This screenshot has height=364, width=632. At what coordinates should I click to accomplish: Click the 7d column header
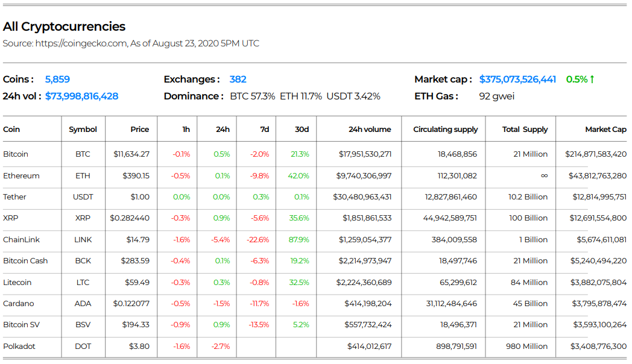pos(264,129)
